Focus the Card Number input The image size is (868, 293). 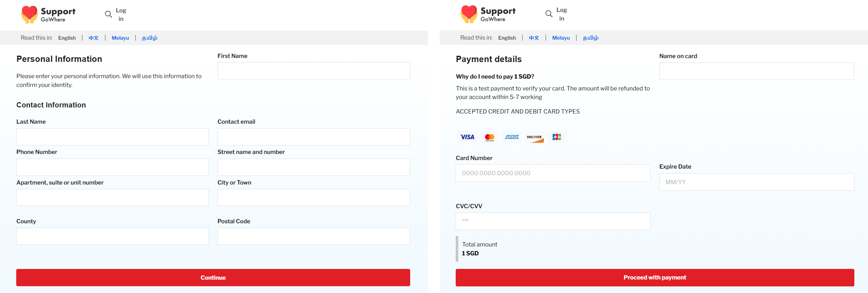(x=553, y=173)
